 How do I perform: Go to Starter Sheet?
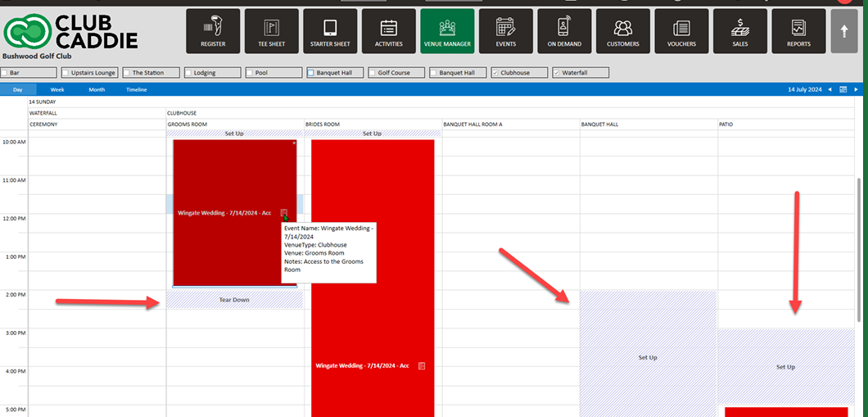330,31
